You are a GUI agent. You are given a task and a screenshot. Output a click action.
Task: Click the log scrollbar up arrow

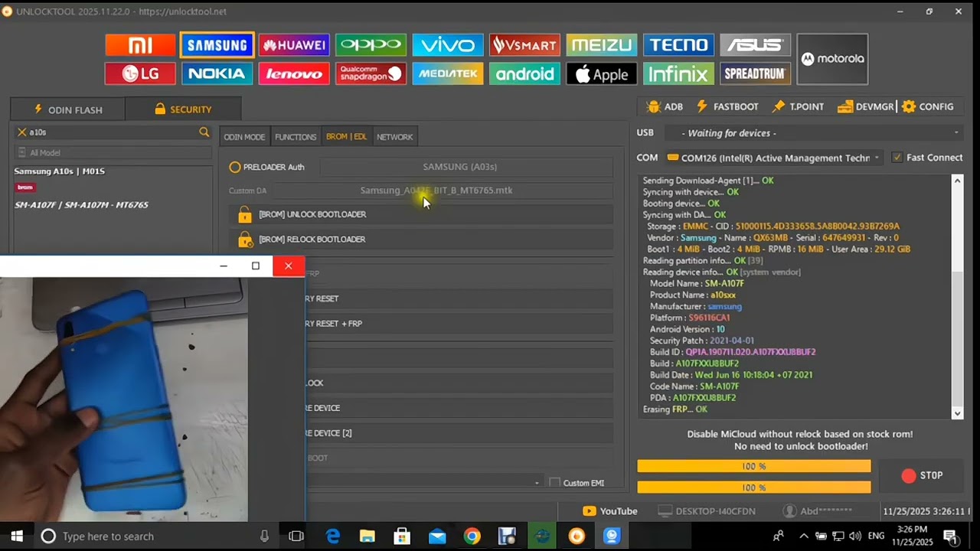point(957,181)
